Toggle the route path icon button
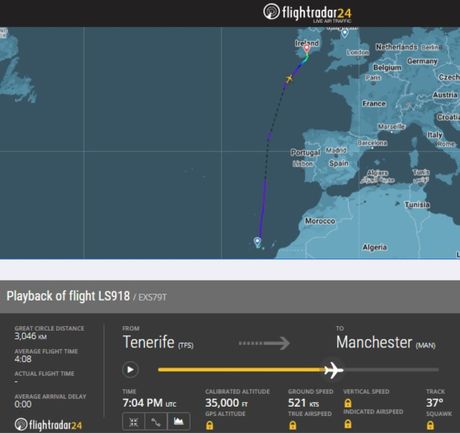Screen dimensions: 460x433 156,422
